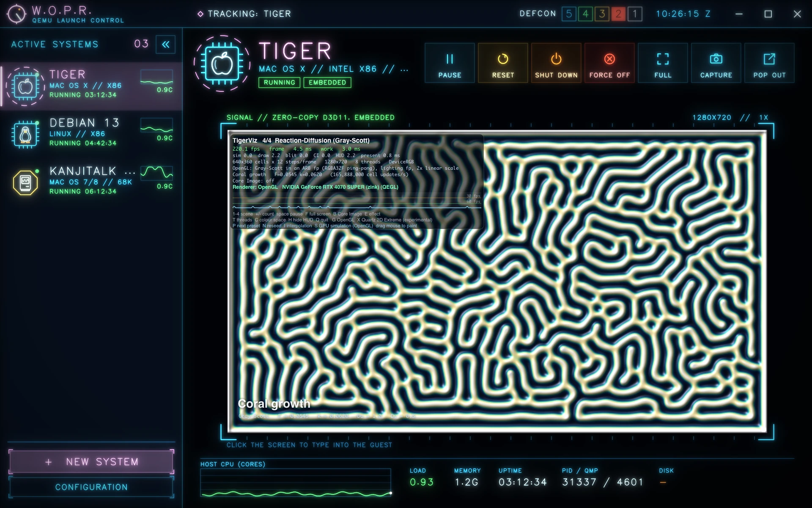Click the EMBEDDED status badge
Image resolution: width=812 pixels, height=508 pixels.
pos(327,83)
